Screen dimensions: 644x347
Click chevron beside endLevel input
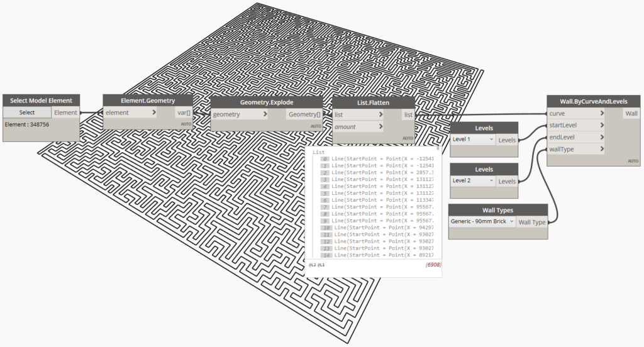tap(602, 137)
